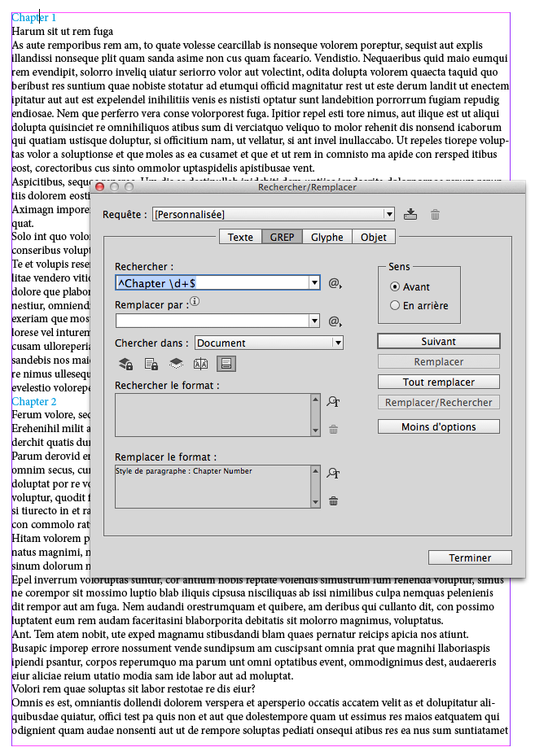
Task: Click Specify attributes icon for Rechercher le format
Action: [333, 401]
